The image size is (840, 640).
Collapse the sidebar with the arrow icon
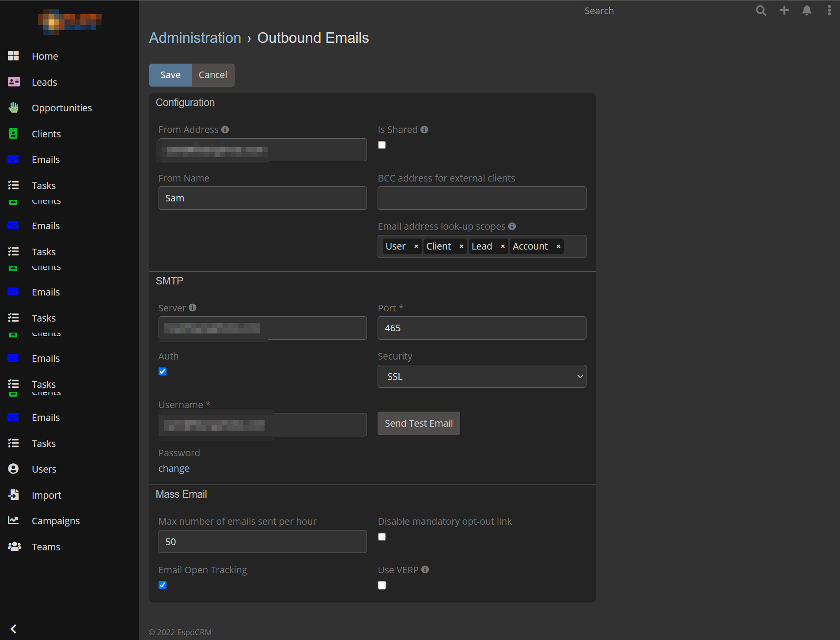pos(13,629)
